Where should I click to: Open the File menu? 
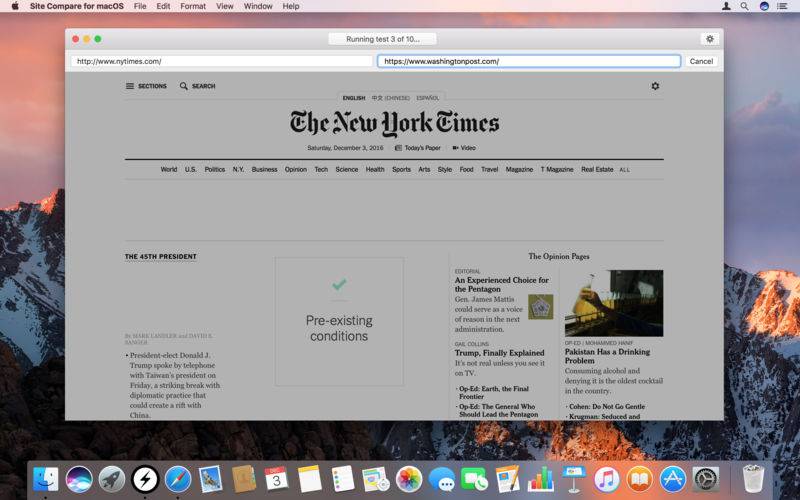(140, 6)
